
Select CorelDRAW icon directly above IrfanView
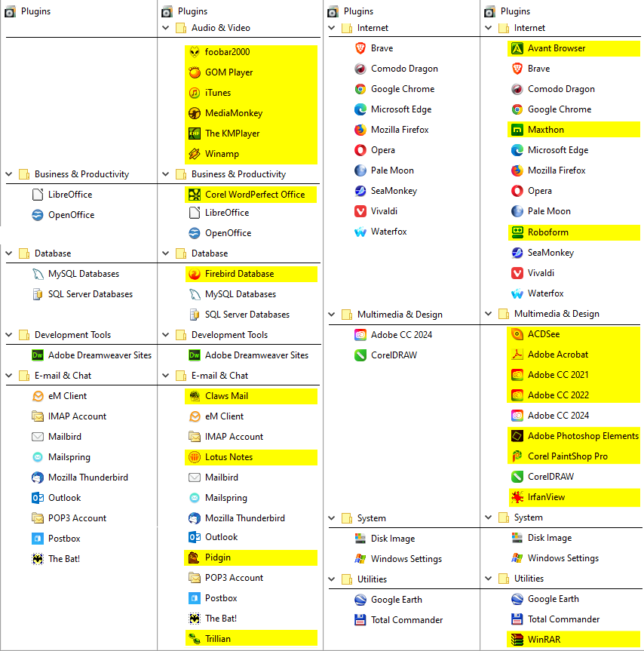click(517, 477)
